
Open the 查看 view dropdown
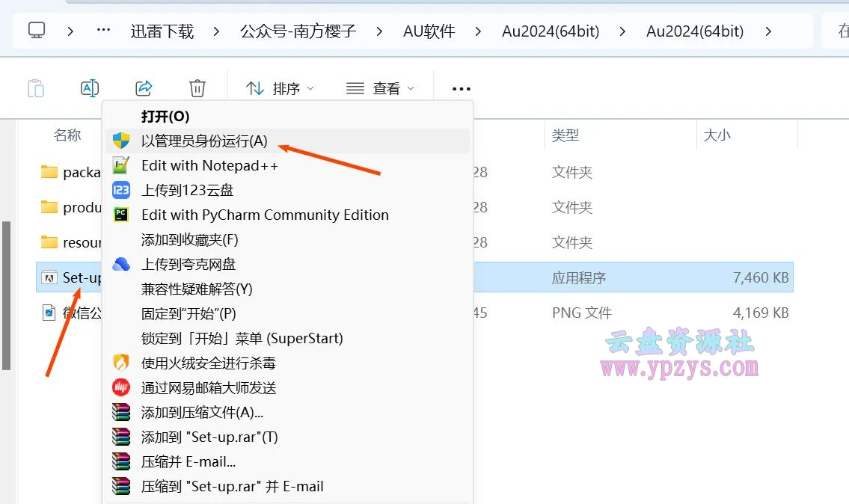point(380,87)
